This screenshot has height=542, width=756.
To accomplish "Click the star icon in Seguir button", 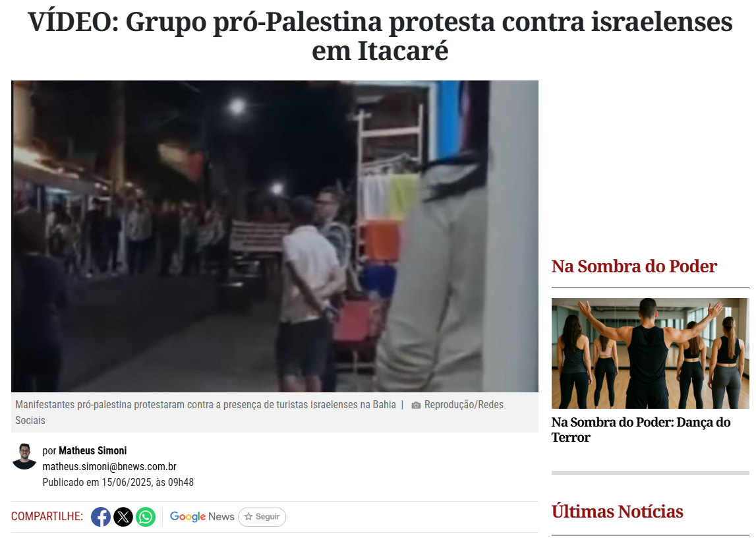I will point(248,516).
